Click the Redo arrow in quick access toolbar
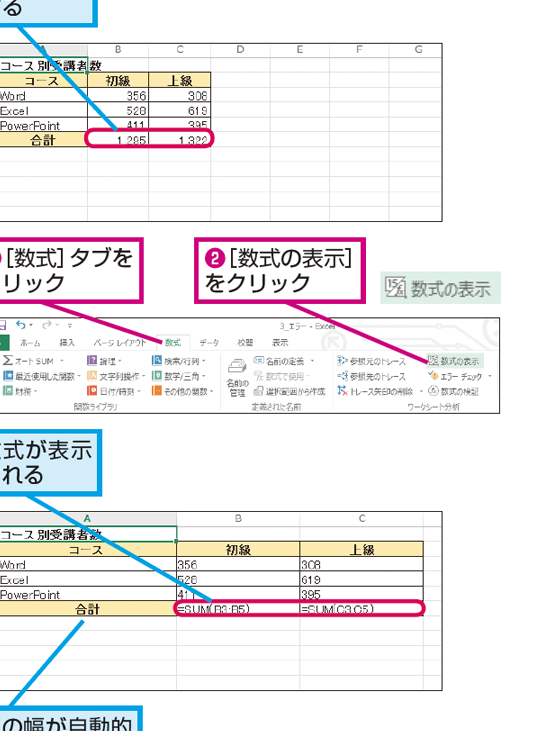540x731 pixels. 47,324
